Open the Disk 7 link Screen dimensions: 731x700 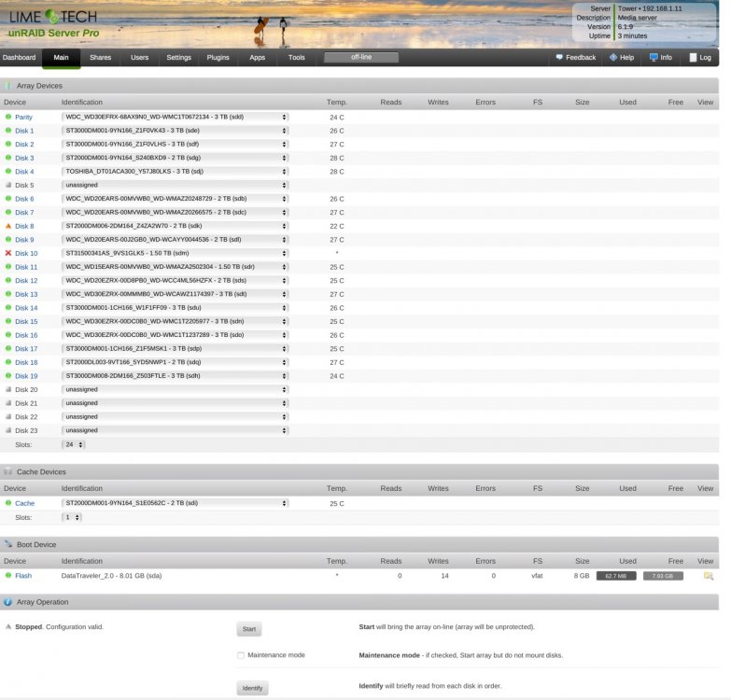point(24,213)
